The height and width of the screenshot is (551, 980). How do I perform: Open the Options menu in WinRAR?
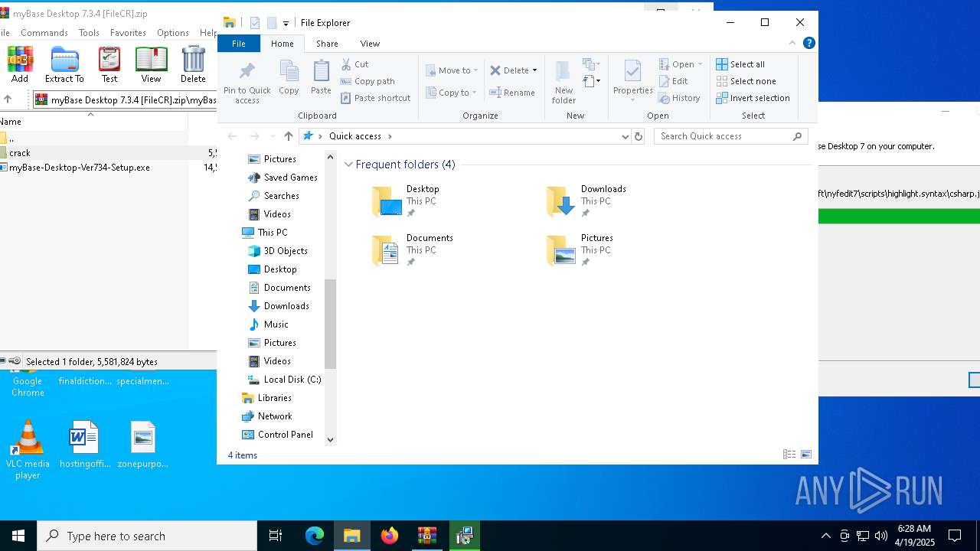(x=173, y=33)
